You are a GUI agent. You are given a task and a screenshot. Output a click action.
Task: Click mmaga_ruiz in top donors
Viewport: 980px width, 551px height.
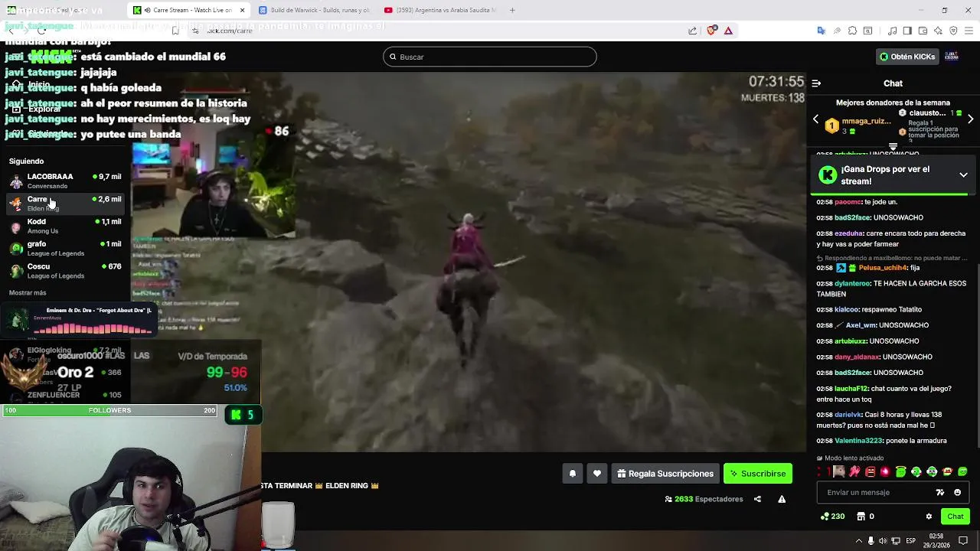[x=866, y=121]
